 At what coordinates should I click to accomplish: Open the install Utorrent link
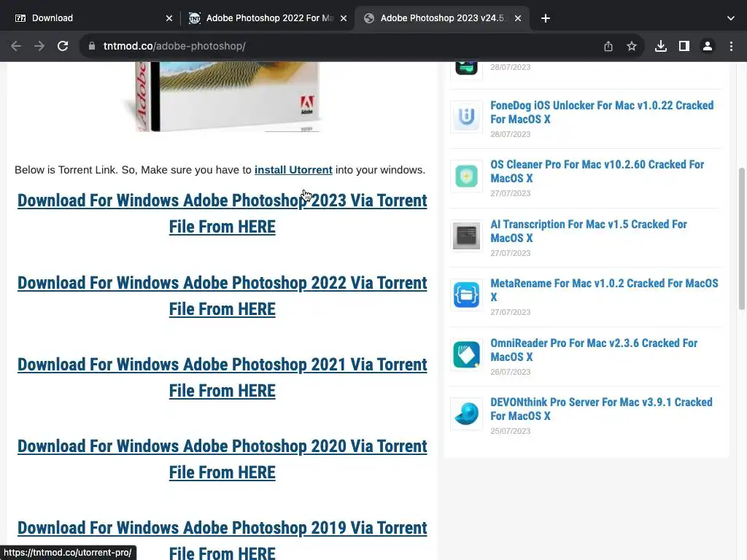tap(293, 170)
